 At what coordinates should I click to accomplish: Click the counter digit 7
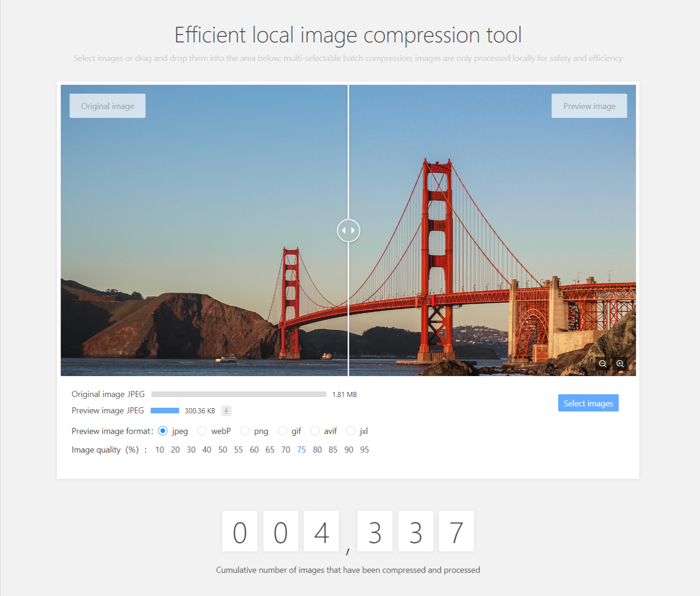456,531
